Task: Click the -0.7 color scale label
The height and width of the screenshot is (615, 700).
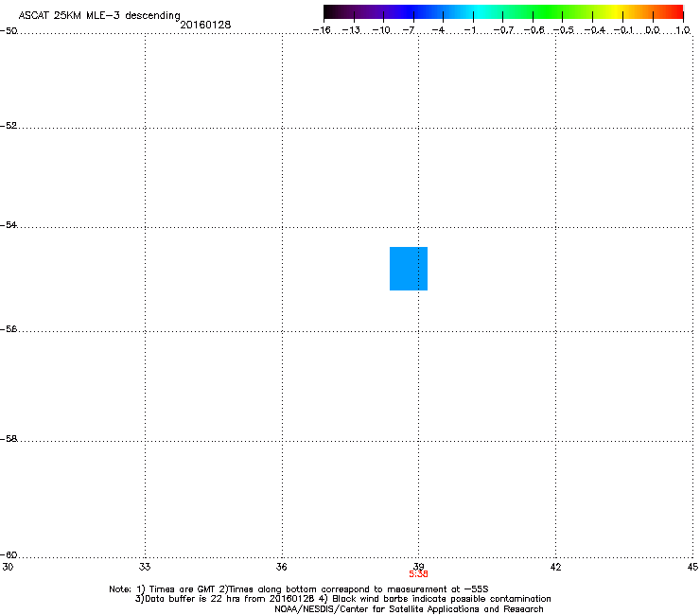Action: 503,30
